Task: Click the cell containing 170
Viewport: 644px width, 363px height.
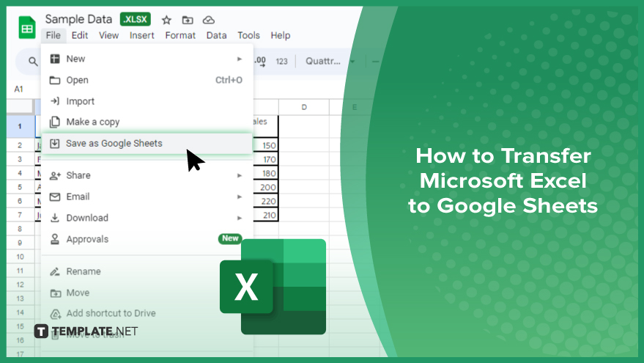Action: pyautogui.click(x=266, y=160)
